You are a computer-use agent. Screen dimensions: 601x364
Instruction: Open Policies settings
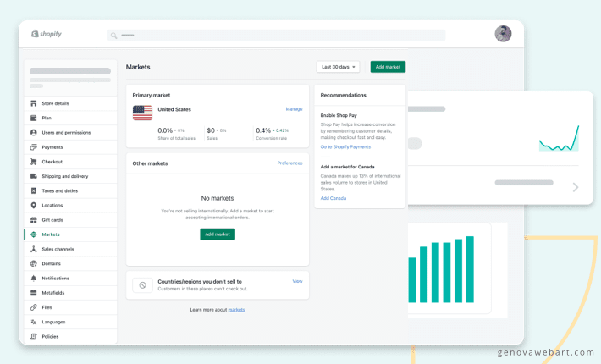(x=70, y=336)
